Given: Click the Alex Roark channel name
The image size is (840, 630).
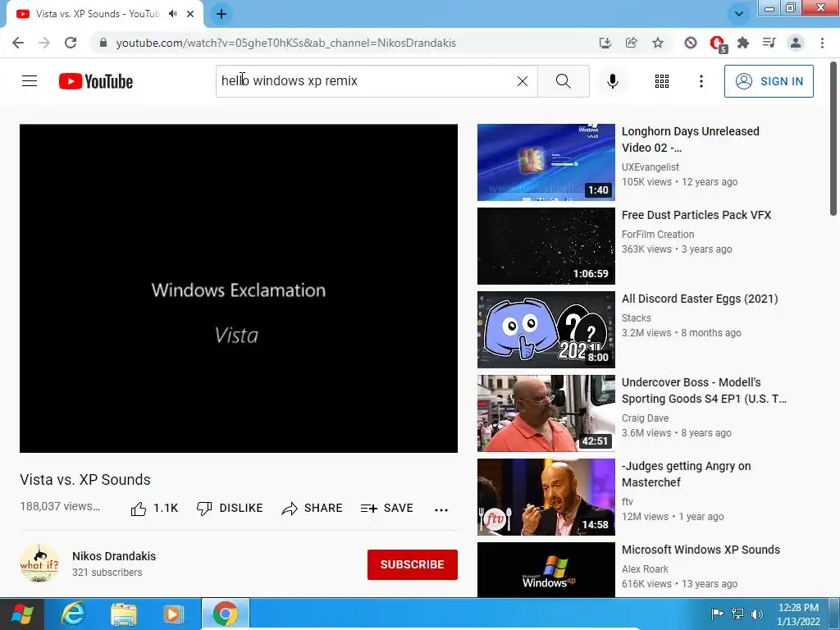Looking at the screenshot, I should (x=645, y=569).
